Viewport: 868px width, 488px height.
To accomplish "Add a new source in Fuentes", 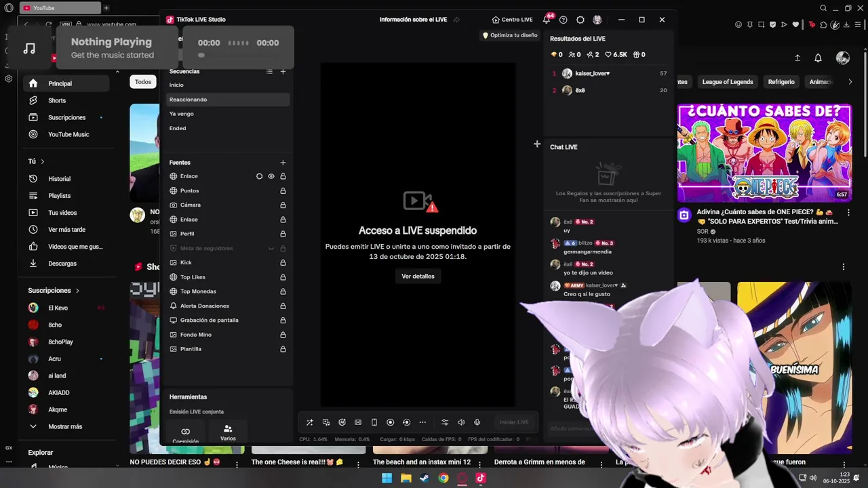I will pyautogui.click(x=283, y=163).
